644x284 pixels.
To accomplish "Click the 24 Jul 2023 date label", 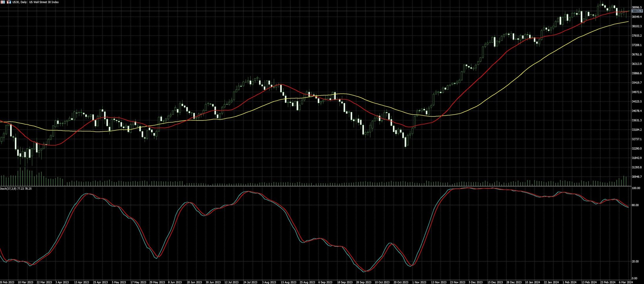I will tap(250, 282).
